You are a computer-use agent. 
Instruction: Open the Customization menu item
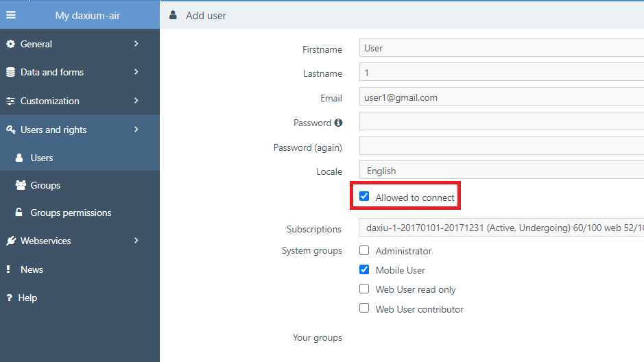pyautogui.click(x=80, y=101)
